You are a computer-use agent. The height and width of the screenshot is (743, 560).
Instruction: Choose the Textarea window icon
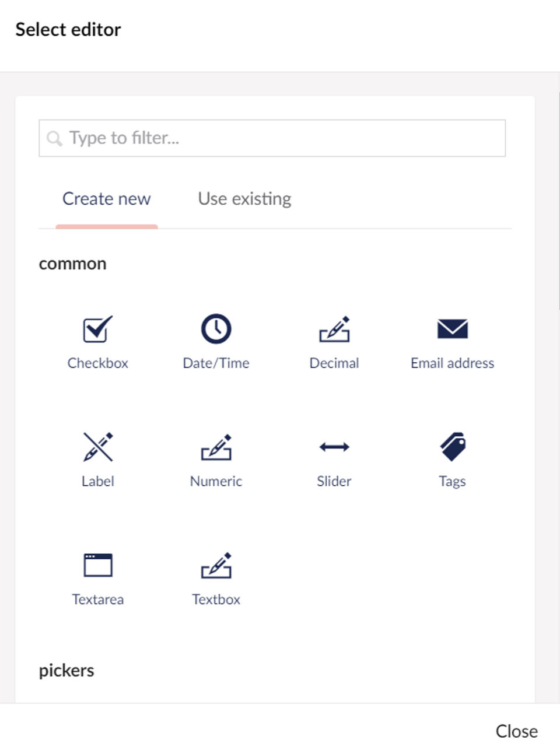[x=97, y=565]
